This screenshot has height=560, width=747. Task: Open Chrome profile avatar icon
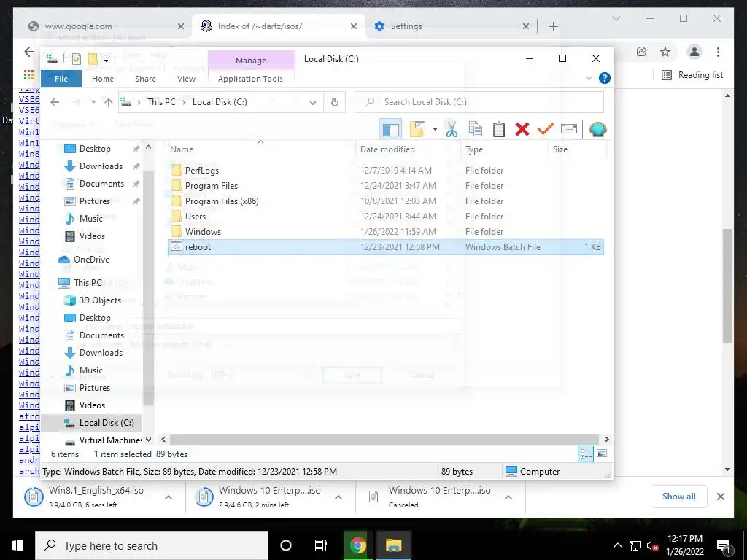pos(694,52)
